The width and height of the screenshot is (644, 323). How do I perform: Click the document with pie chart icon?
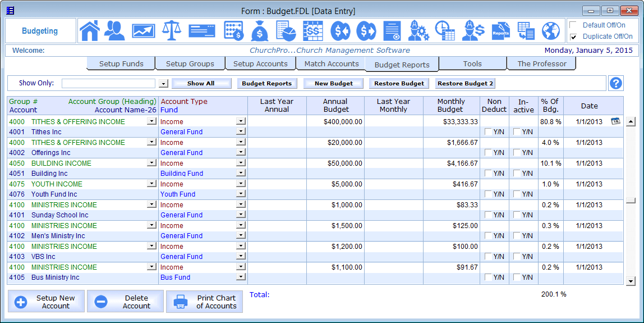[x=286, y=31]
